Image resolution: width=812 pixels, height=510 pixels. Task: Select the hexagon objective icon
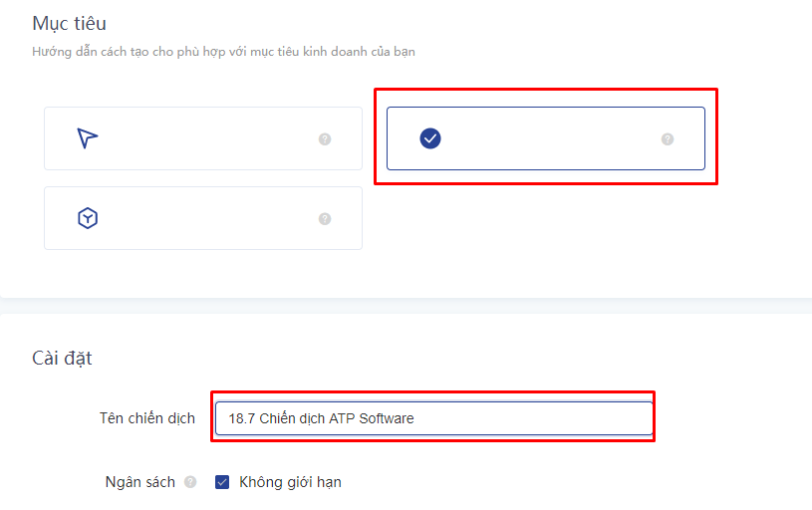(88, 218)
